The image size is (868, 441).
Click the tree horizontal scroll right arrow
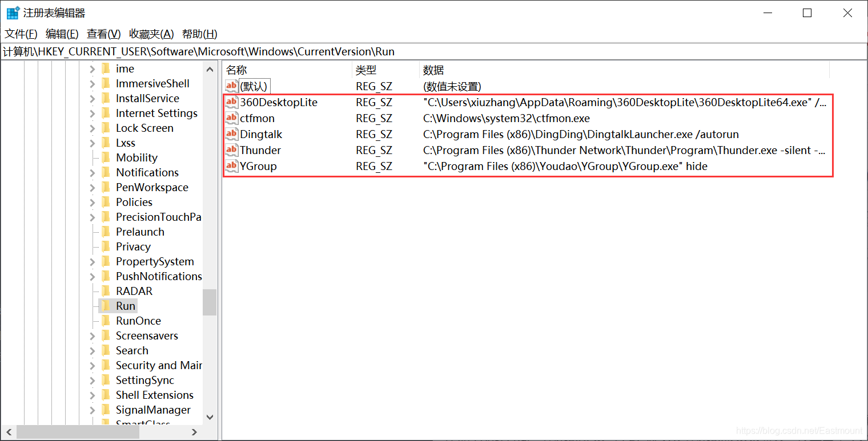tap(194, 432)
